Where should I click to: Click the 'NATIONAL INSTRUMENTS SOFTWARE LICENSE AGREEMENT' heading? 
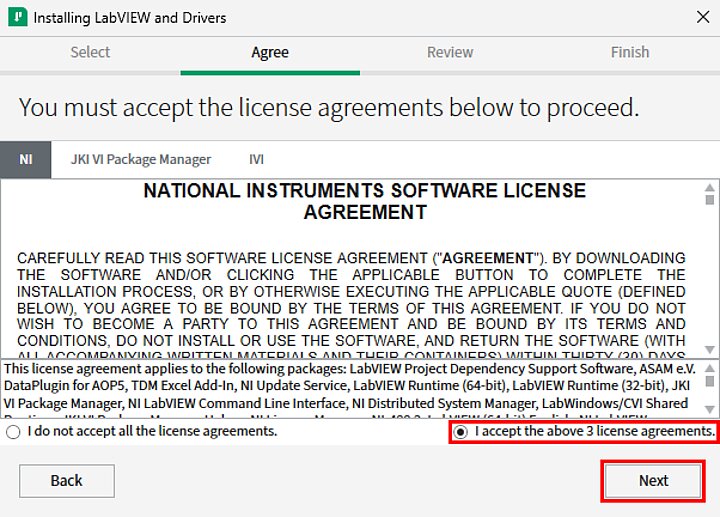point(365,201)
